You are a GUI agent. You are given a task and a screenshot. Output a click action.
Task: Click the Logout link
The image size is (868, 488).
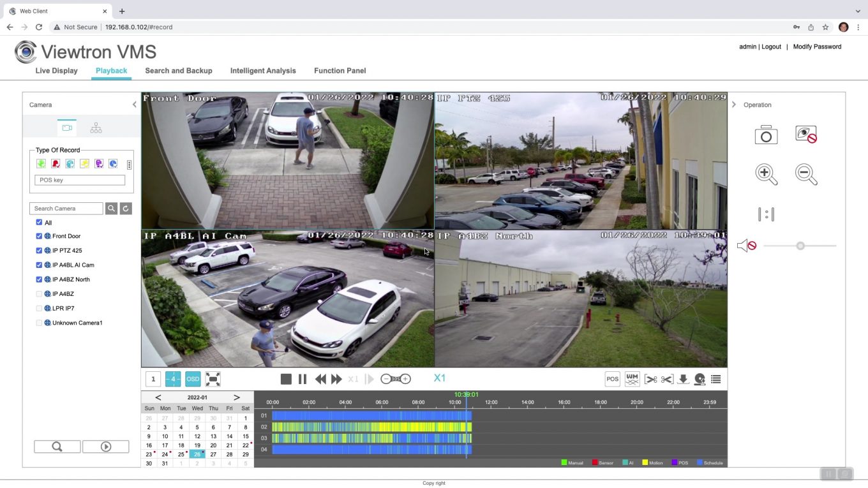click(771, 47)
